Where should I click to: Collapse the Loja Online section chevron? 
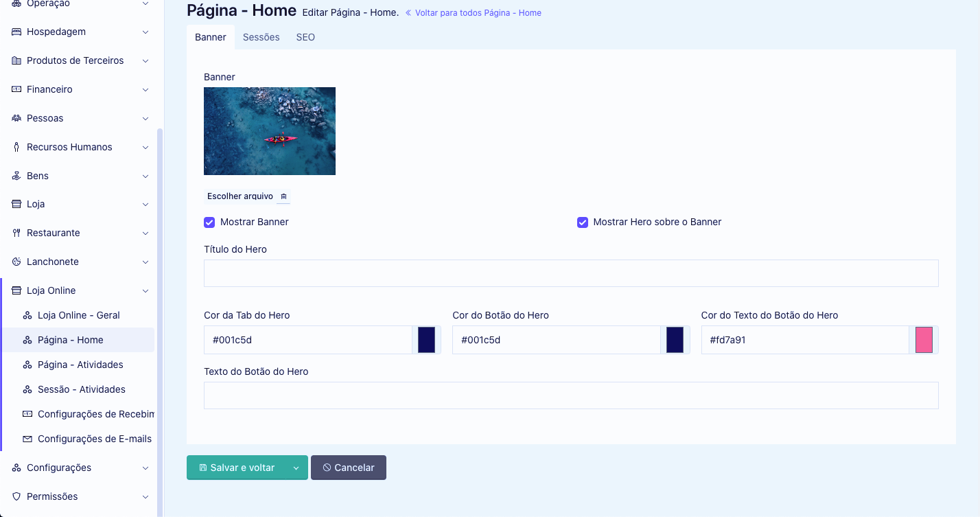(145, 290)
